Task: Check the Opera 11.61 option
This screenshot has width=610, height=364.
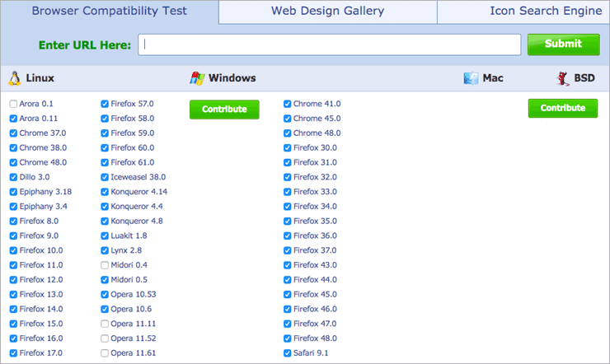Action: [105, 353]
